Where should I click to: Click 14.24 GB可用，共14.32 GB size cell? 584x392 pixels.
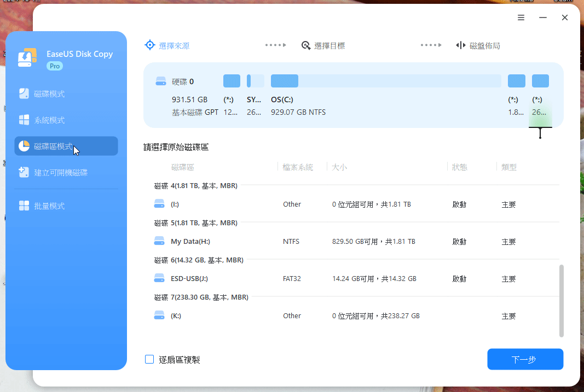(374, 279)
